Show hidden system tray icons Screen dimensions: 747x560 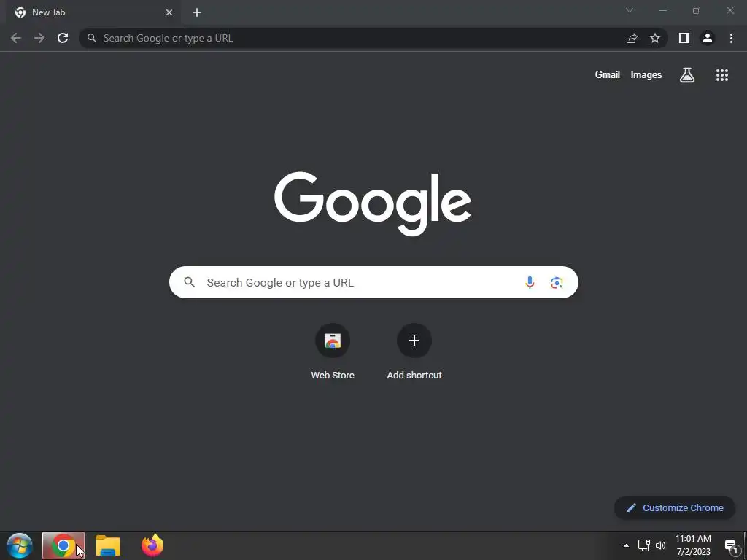[x=626, y=545]
